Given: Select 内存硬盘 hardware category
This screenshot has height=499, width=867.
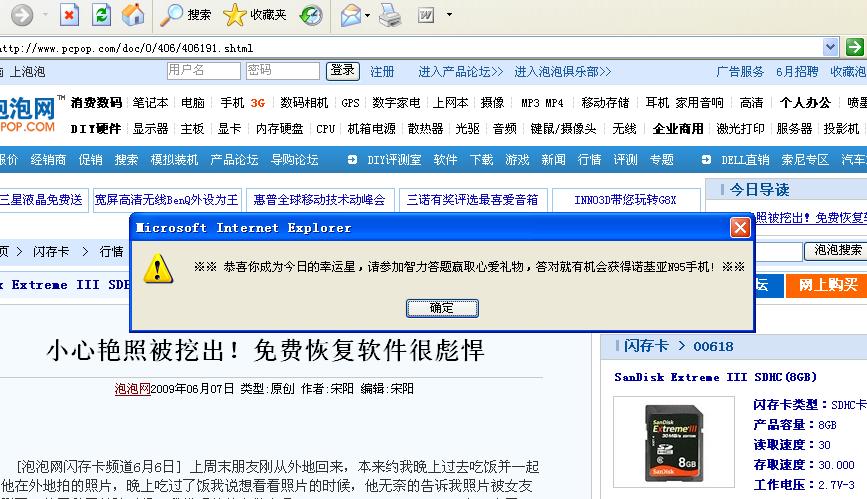Looking at the screenshot, I should pos(279,129).
